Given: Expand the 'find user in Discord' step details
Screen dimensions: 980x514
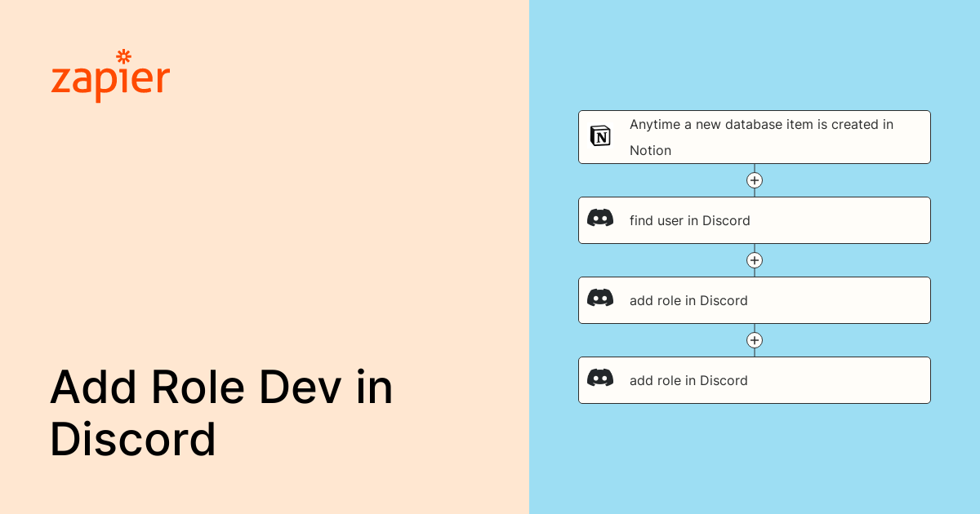Looking at the screenshot, I should point(754,220).
